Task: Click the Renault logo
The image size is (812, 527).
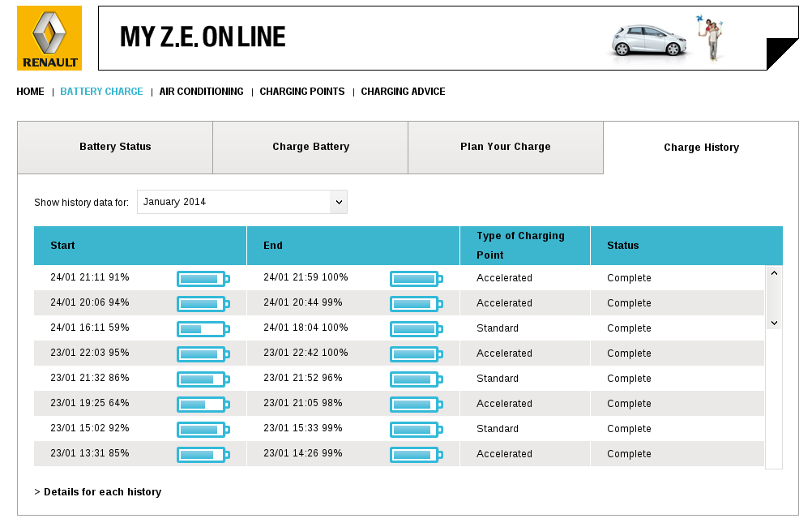Action: click(x=49, y=38)
